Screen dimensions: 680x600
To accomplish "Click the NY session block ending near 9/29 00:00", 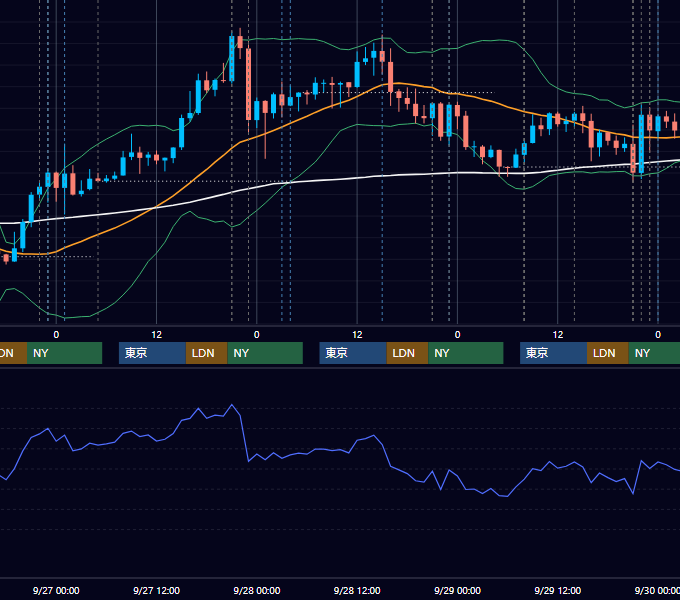I will tap(466, 353).
